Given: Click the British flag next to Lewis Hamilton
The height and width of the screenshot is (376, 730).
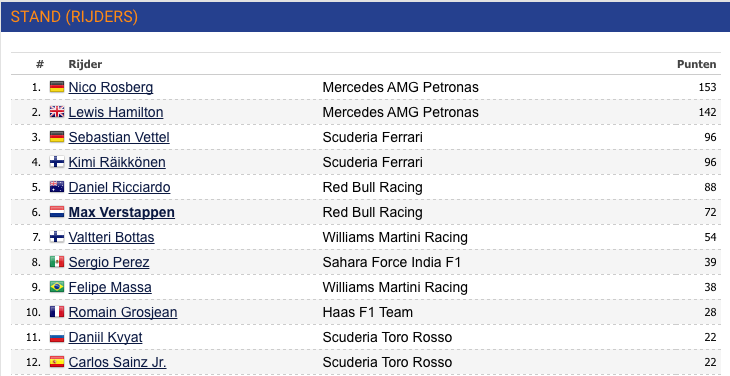Looking at the screenshot, I should click(57, 112).
